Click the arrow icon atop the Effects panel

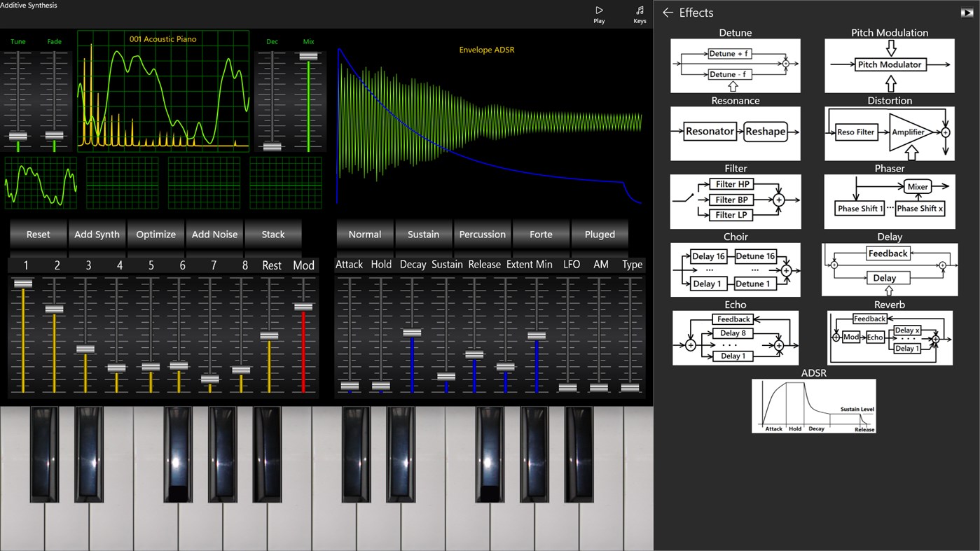(966, 12)
